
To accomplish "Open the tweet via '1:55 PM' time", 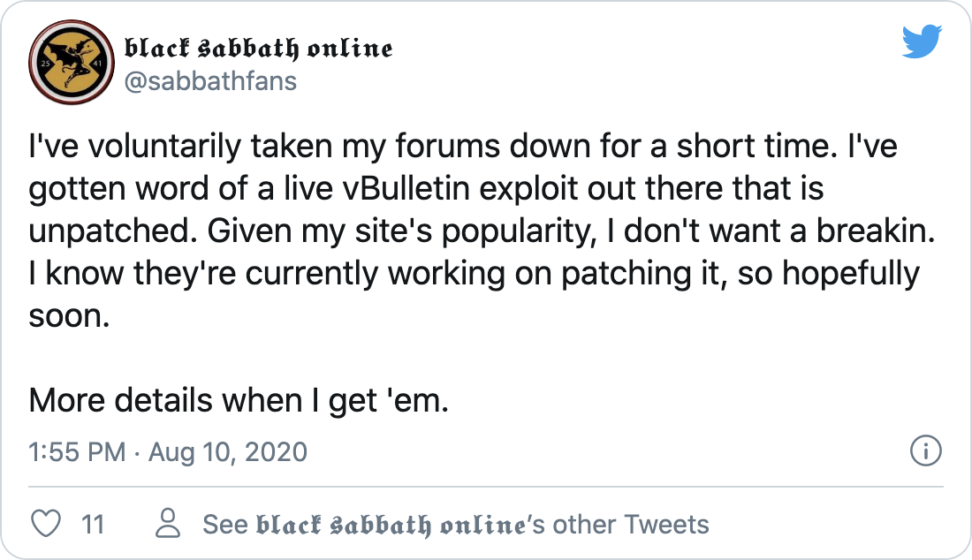I will [x=77, y=451].
